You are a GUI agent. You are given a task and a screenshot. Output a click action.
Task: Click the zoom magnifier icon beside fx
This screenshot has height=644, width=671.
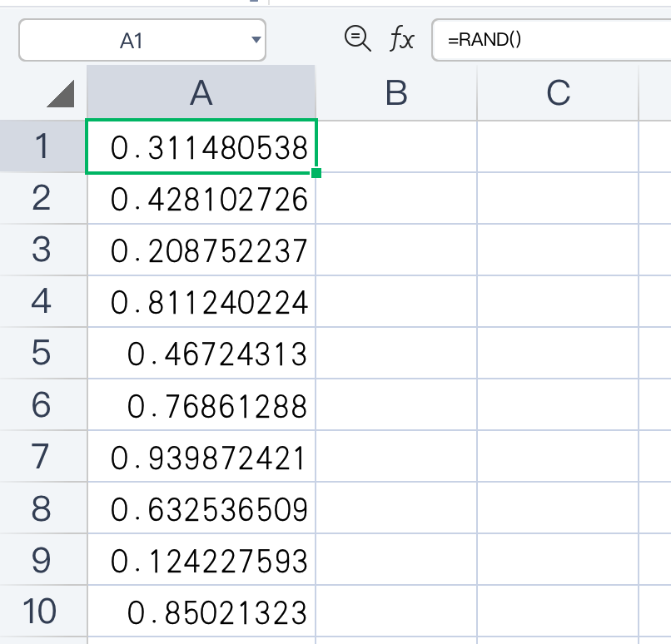point(357,39)
